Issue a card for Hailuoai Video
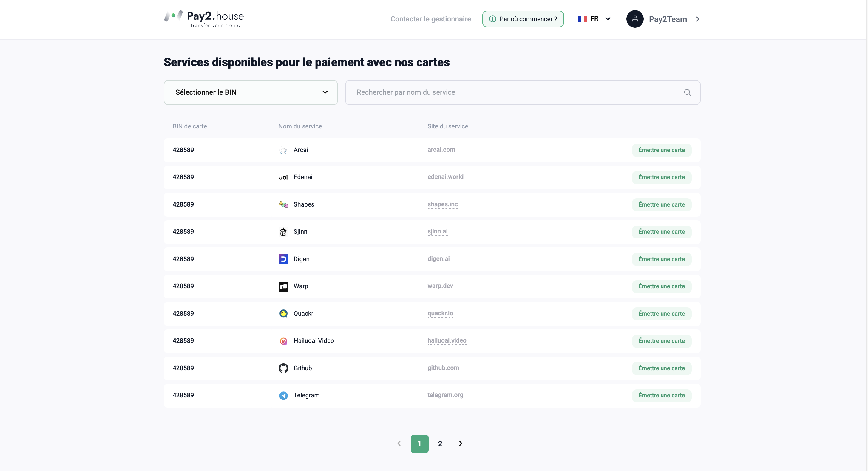Image resolution: width=868 pixels, height=471 pixels. 662,341
